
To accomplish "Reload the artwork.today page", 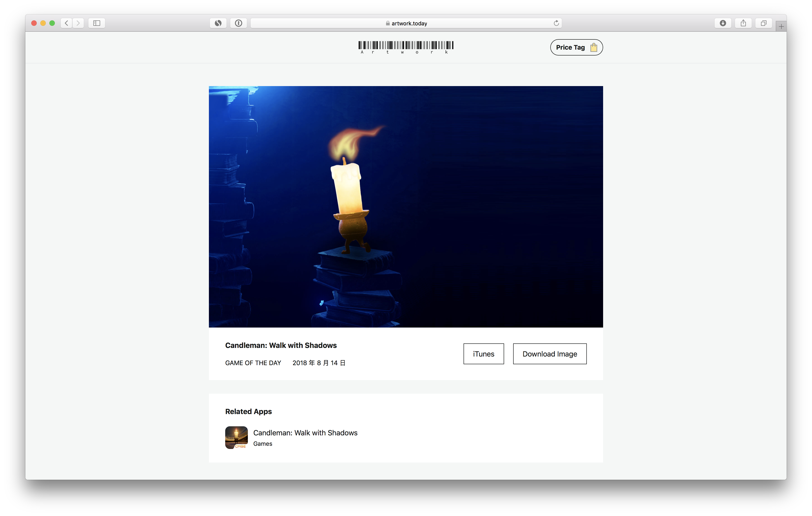I will point(556,23).
